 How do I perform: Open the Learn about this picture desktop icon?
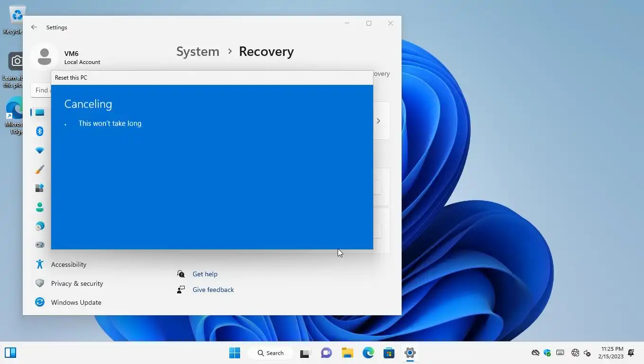pyautogui.click(x=13, y=70)
